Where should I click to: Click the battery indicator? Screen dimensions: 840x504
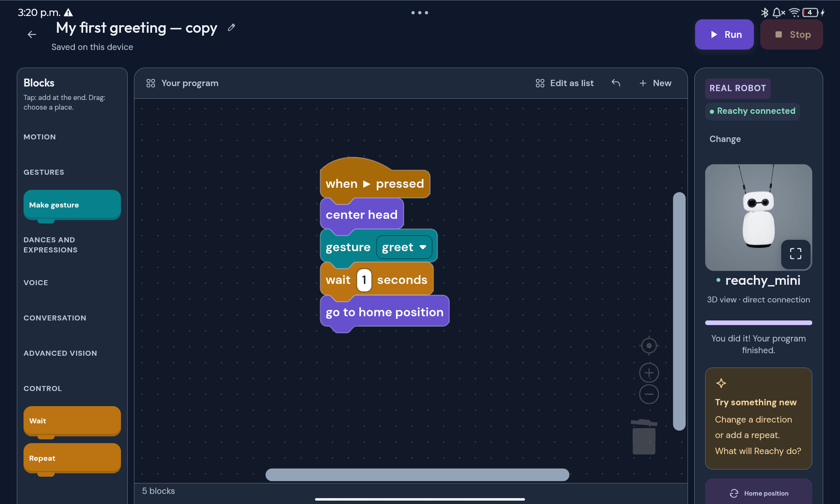(810, 13)
